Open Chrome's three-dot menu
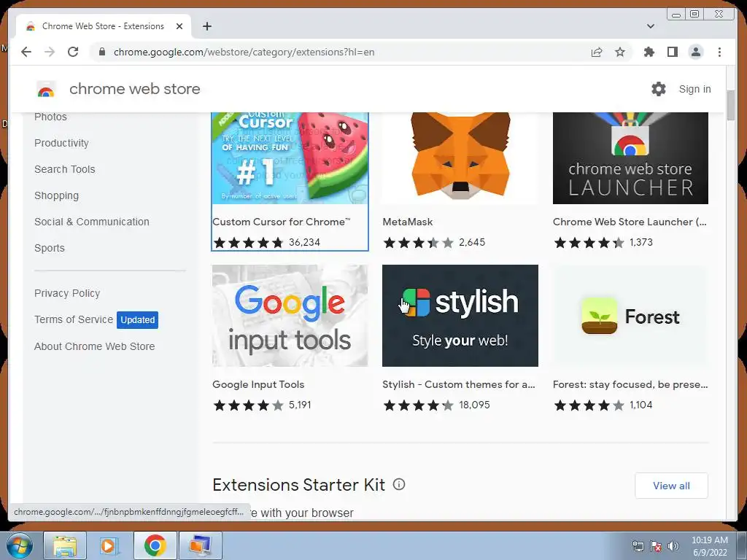747x560 pixels. [x=719, y=52]
